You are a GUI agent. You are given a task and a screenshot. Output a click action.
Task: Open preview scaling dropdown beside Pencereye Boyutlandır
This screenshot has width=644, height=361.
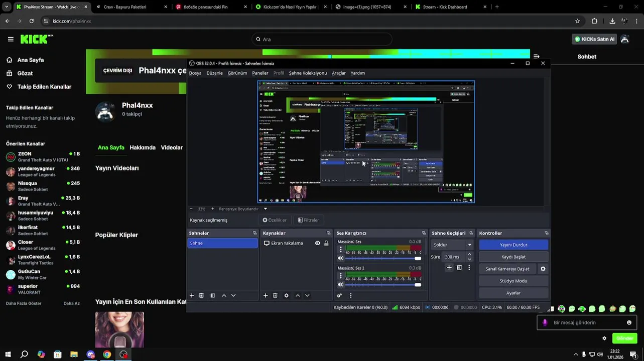pyautogui.click(x=266, y=209)
